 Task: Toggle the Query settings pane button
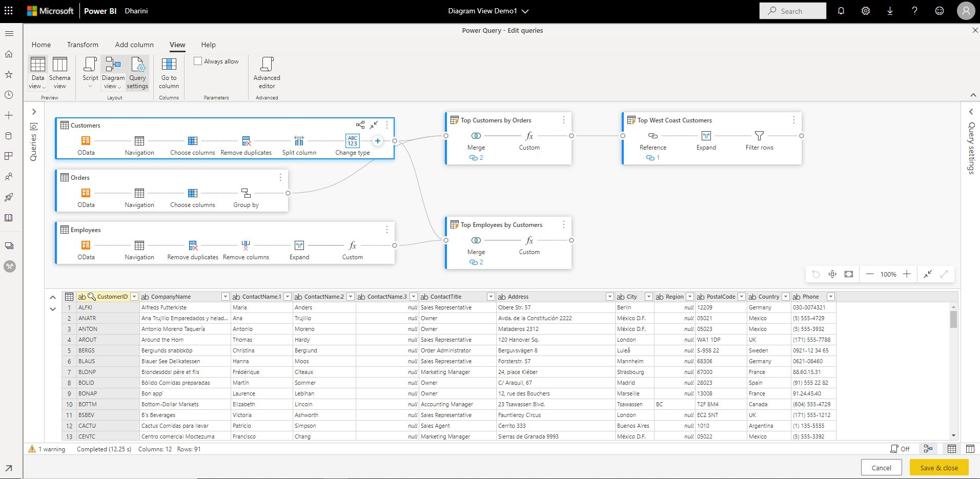click(x=137, y=73)
